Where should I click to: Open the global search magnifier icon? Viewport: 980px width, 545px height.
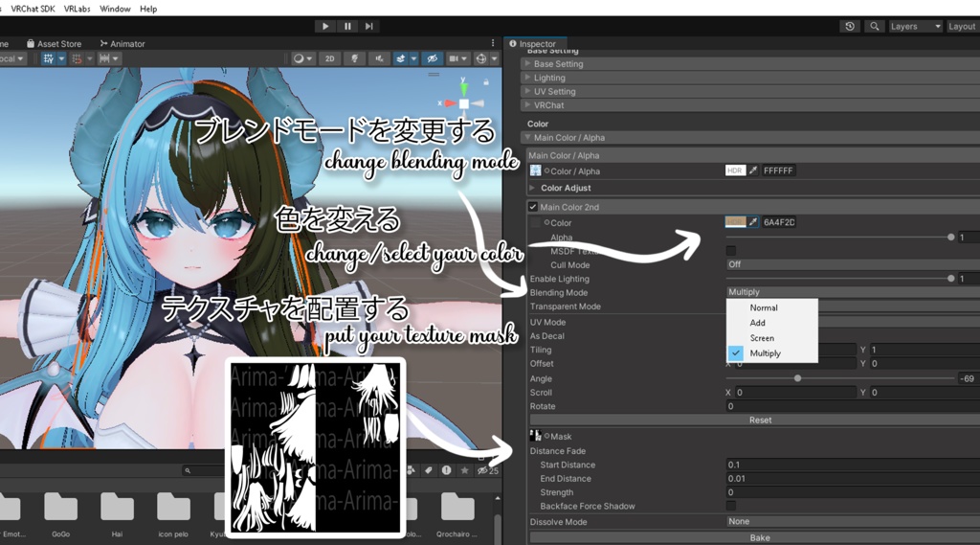pos(875,26)
